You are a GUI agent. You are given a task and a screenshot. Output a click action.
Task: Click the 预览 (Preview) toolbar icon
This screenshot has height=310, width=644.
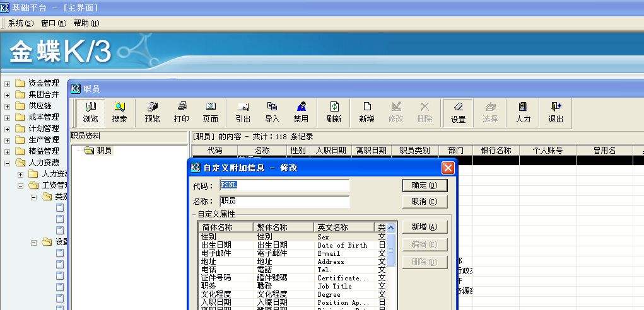tap(153, 113)
